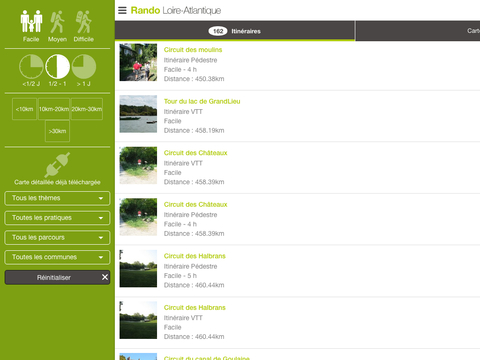Switch to the Itinéraires tab
Screen dimensions: 480x360
point(235,31)
